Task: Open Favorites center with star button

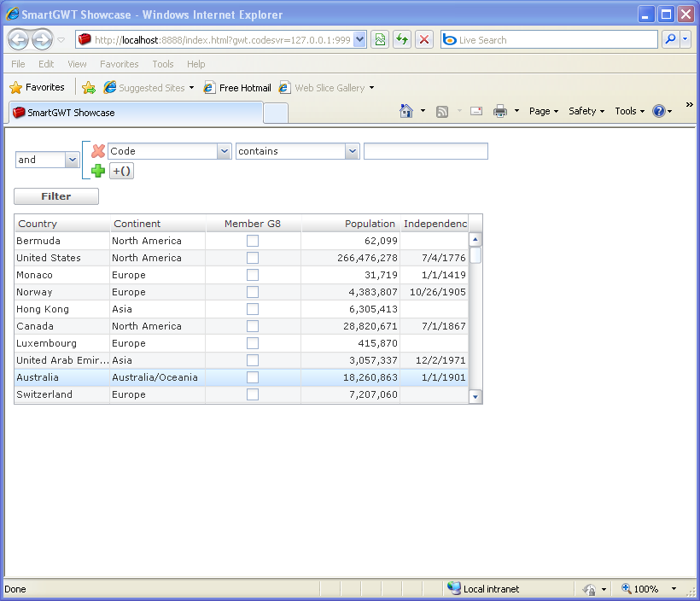Action: point(37,87)
